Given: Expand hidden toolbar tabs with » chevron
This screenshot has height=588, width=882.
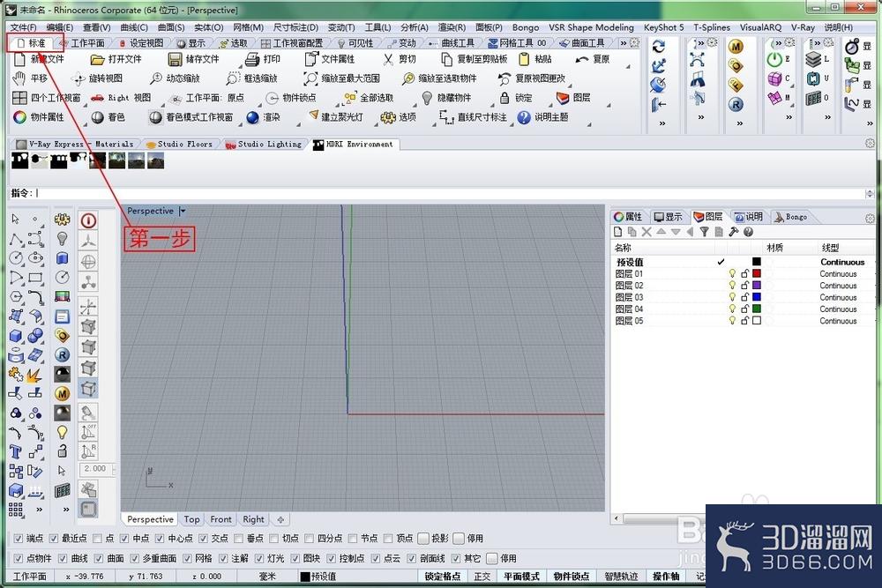Looking at the screenshot, I should (624, 42).
